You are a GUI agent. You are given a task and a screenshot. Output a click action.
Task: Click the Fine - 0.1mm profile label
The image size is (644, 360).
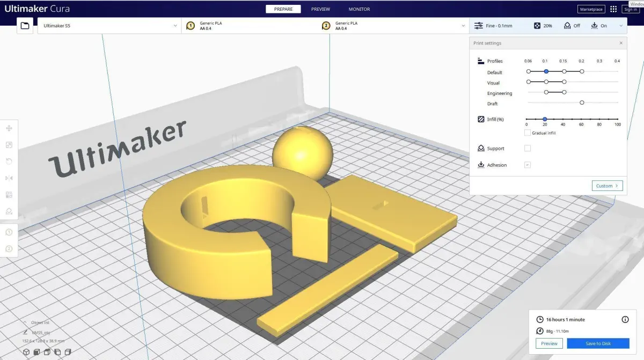coord(499,26)
